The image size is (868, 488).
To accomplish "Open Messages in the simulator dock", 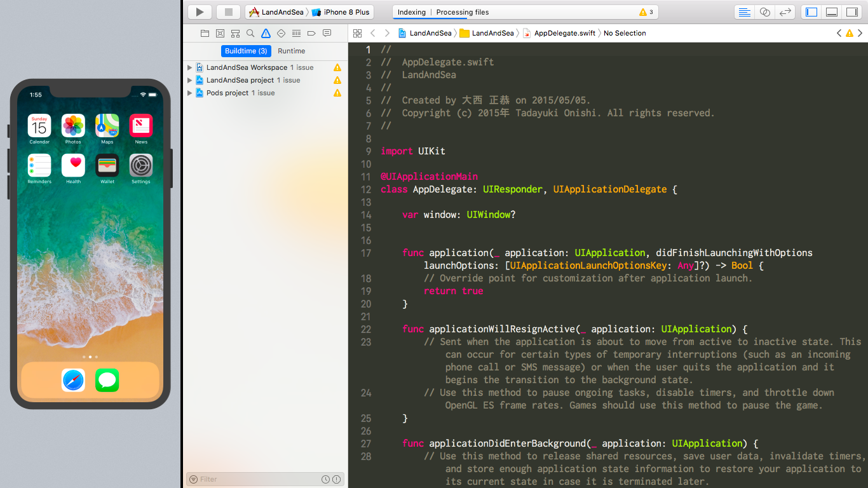I will point(107,380).
